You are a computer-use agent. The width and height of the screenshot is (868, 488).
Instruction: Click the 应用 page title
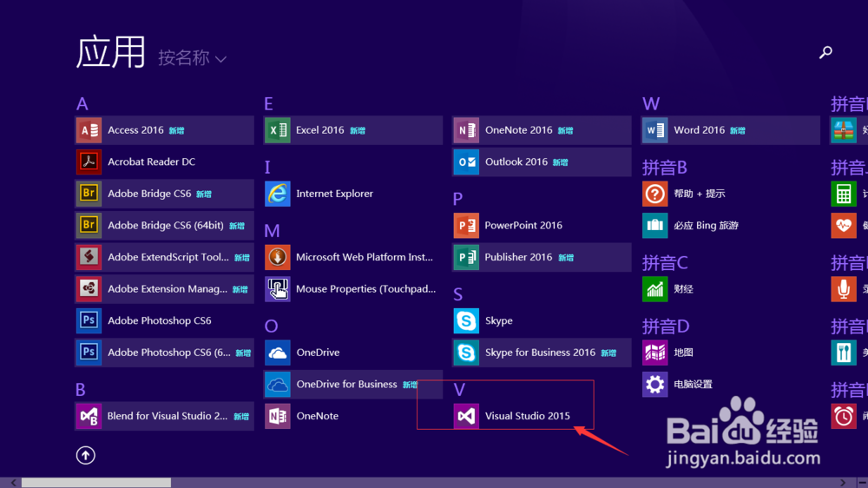pyautogui.click(x=110, y=53)
